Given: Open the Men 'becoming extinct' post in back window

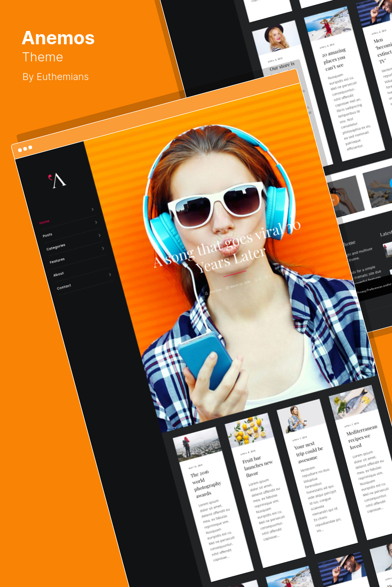Looking at the screenshot, I should point(382,50).
